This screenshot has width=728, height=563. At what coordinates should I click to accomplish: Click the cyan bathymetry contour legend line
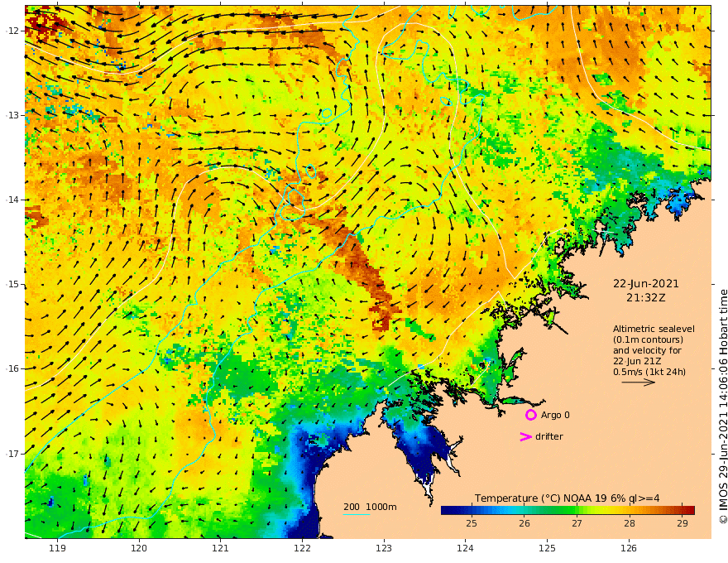(x=357, y=514)
